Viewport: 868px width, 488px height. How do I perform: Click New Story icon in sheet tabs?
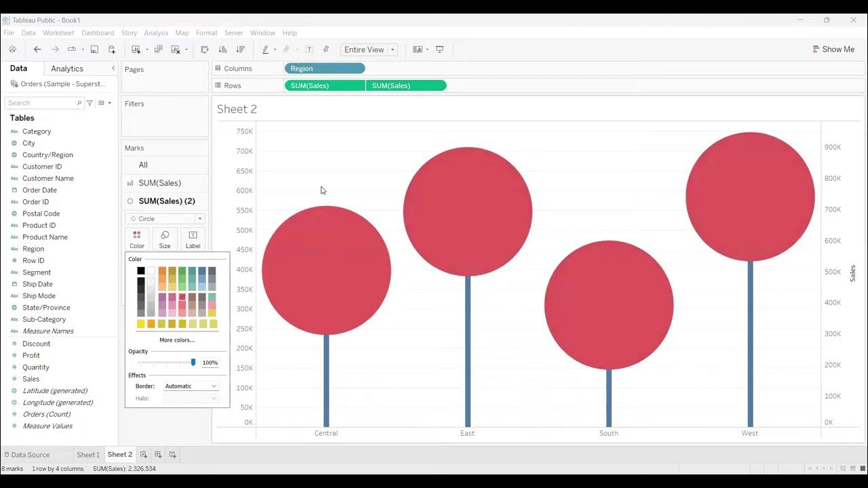point(173,455)
